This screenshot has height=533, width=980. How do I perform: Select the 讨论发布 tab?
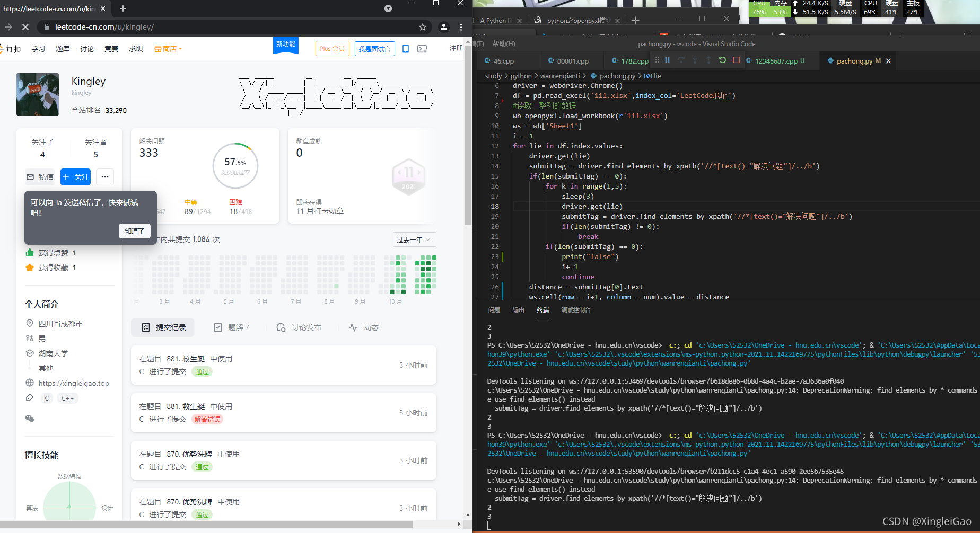click(299, 327)
